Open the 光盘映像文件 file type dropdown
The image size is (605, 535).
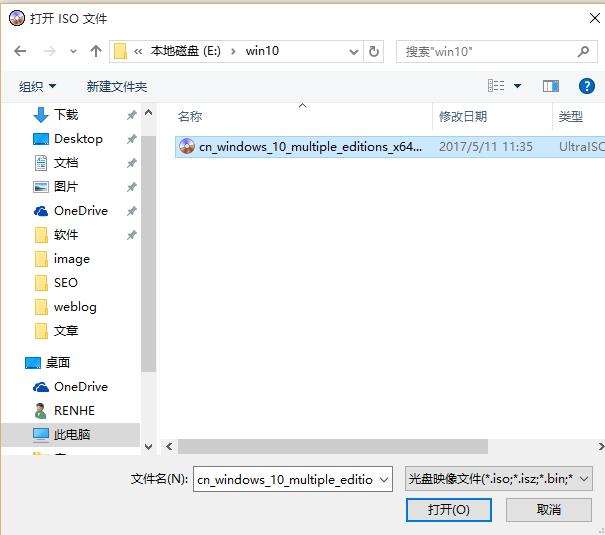tap(499, 479)
